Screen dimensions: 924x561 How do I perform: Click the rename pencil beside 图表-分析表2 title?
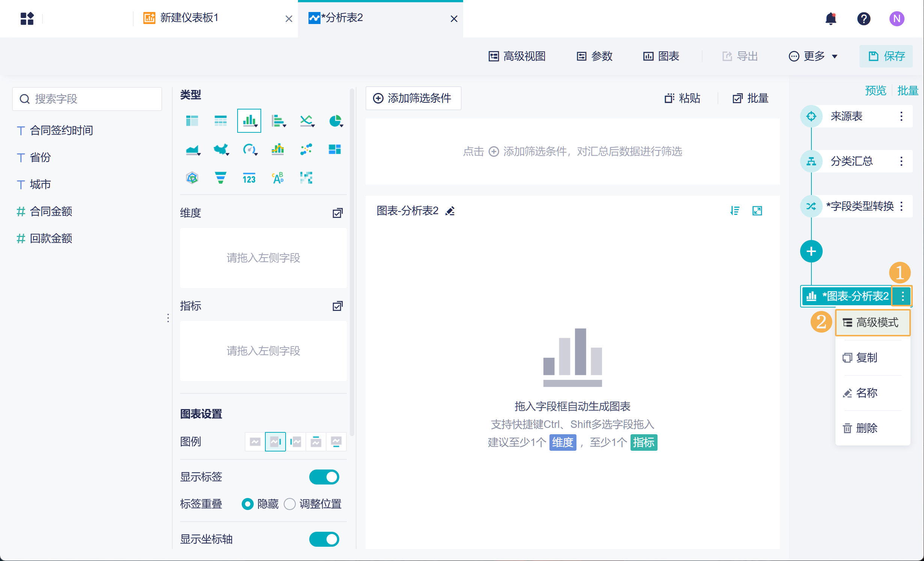pyautogui.click(x=450, y=211)
